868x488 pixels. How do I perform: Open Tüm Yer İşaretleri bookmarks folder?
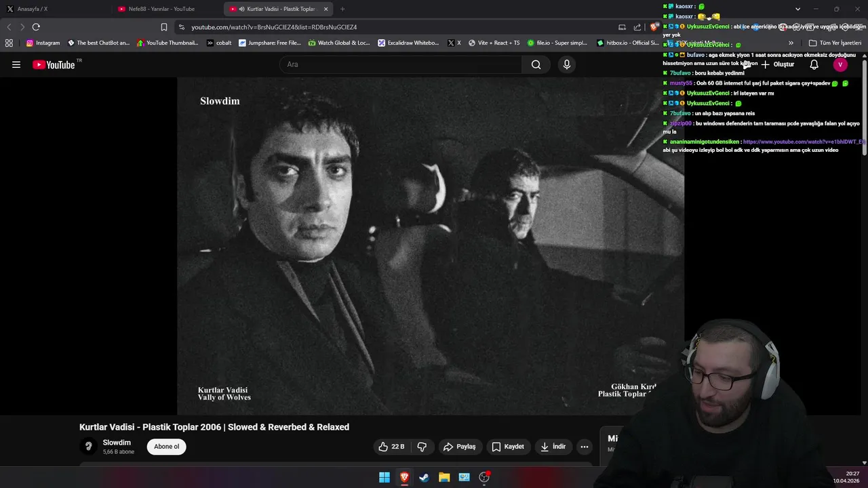click(x=835, y=43)
